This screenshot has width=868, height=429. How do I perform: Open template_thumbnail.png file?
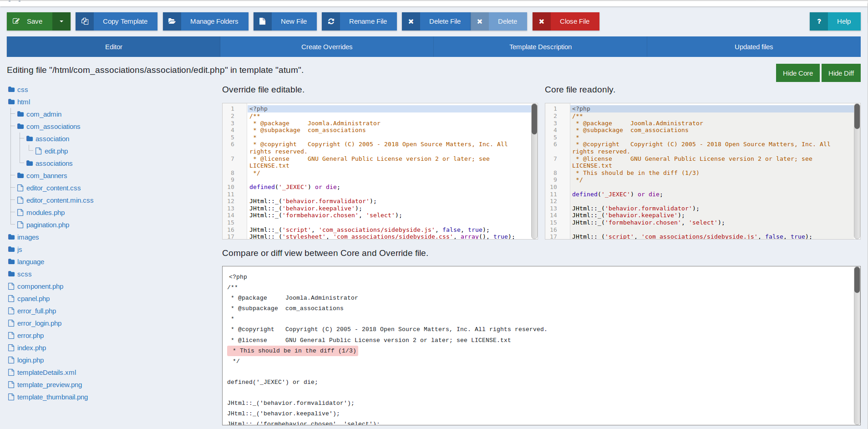(x=48, y=397)
